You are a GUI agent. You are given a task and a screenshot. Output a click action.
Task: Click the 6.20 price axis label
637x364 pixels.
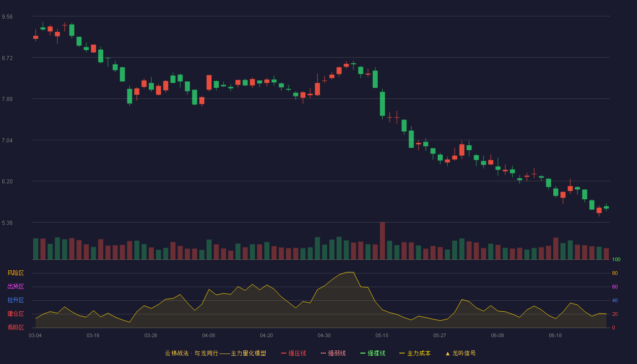point(7,182)
